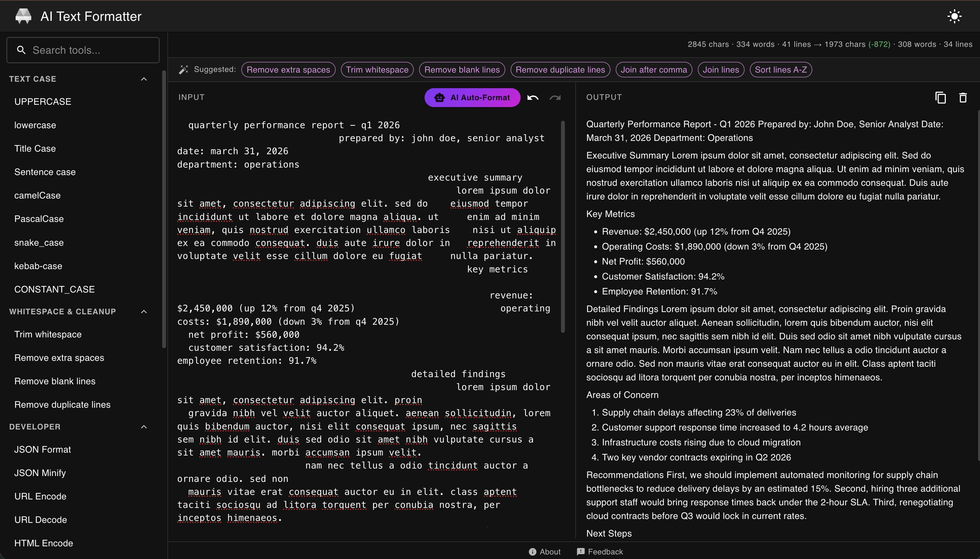
Task: Select the camelCase tool
Action: [x=37, y=196]
